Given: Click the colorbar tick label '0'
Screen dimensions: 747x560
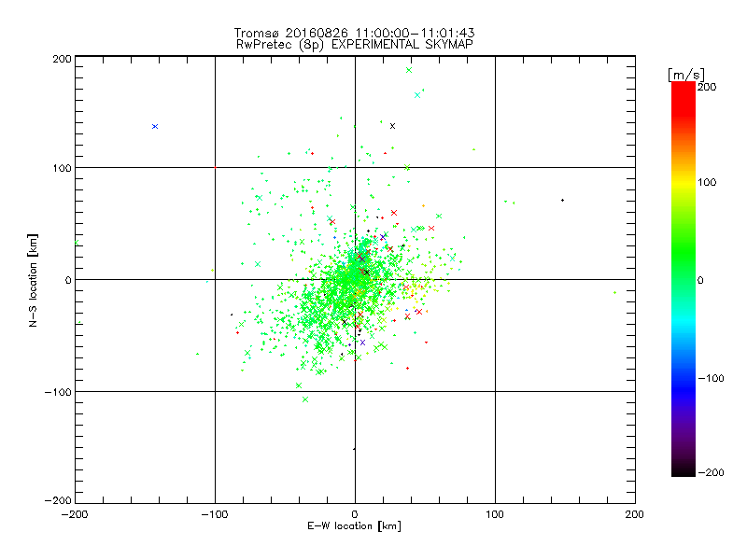Looking at the screenshot, I should pyautogui.click(x=700, y=280).
